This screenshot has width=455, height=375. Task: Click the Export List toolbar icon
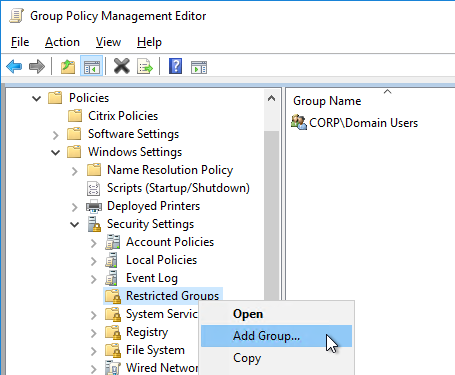coord(145,67)
